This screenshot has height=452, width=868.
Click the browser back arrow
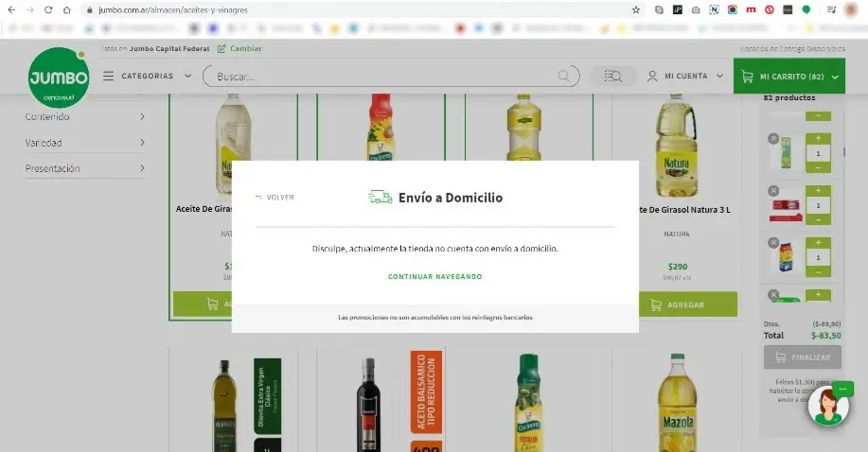(x=11, y=10)
